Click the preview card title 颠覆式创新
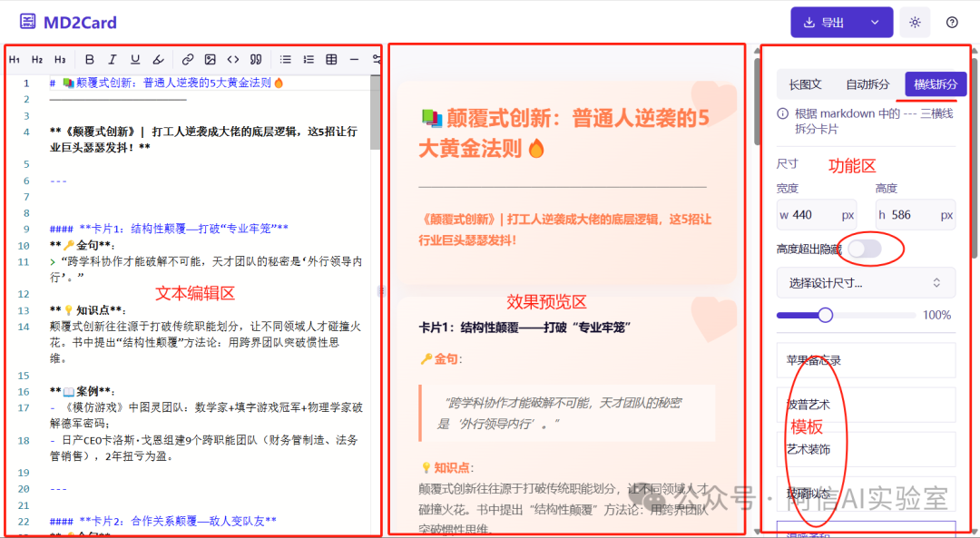 564,133
